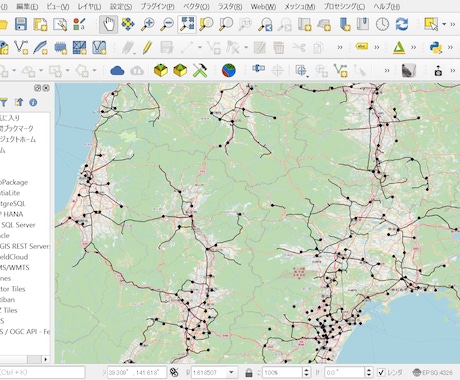Click the yellow label tool icon
Screen dimensions: 460x380
point(362,46)
